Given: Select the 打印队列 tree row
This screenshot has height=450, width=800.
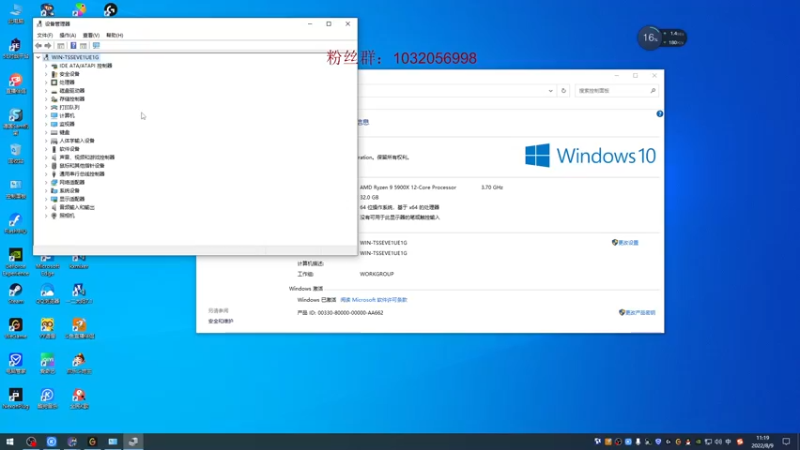Looking at the screenshot, I should 65,107.
